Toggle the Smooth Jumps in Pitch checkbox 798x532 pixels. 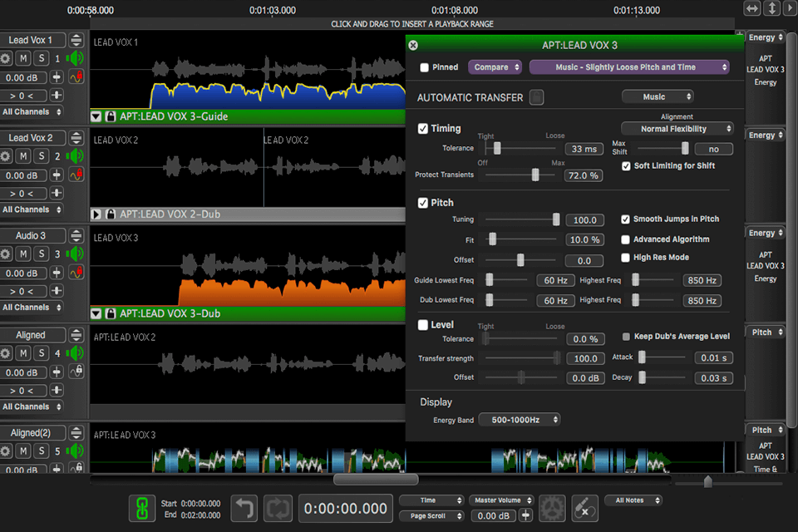(626, 219)
